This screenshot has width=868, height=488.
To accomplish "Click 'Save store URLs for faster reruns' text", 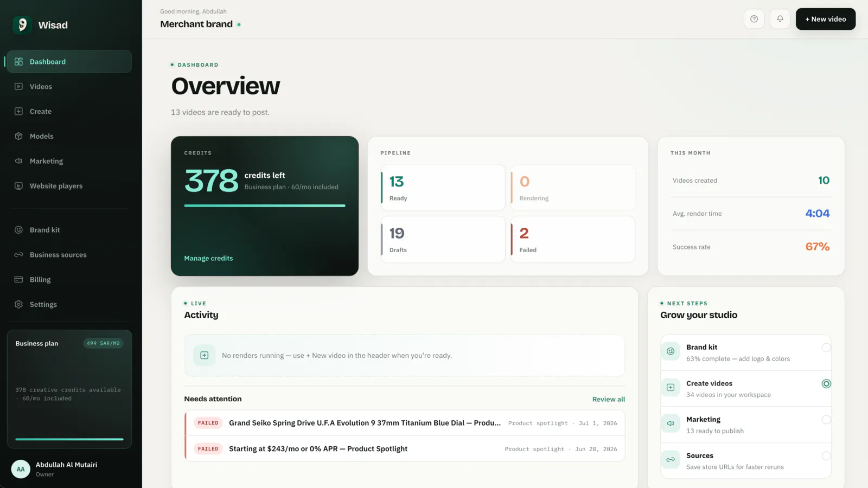I will (735, 467).
